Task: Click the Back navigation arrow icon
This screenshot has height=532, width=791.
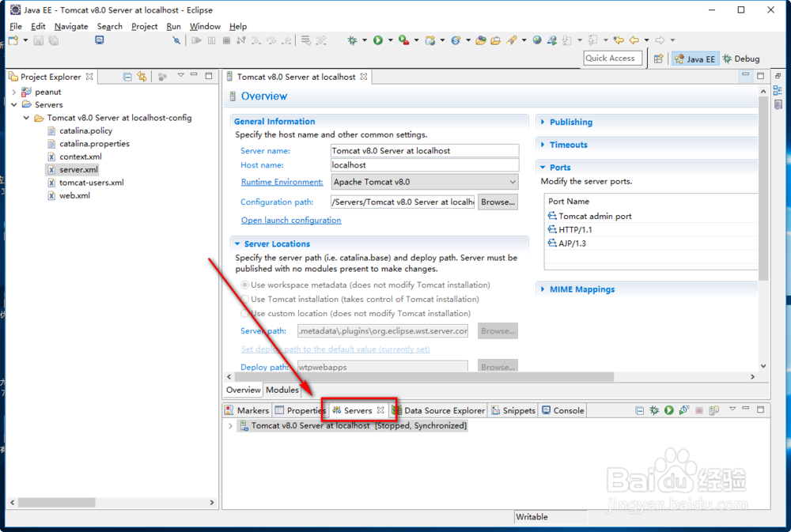Action: point(634,40)
